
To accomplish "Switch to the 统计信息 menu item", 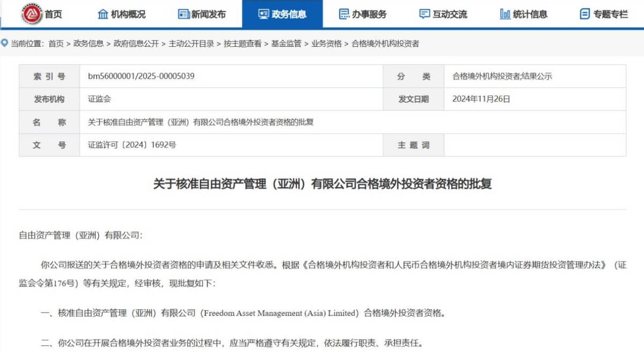I will click(530, 14).
